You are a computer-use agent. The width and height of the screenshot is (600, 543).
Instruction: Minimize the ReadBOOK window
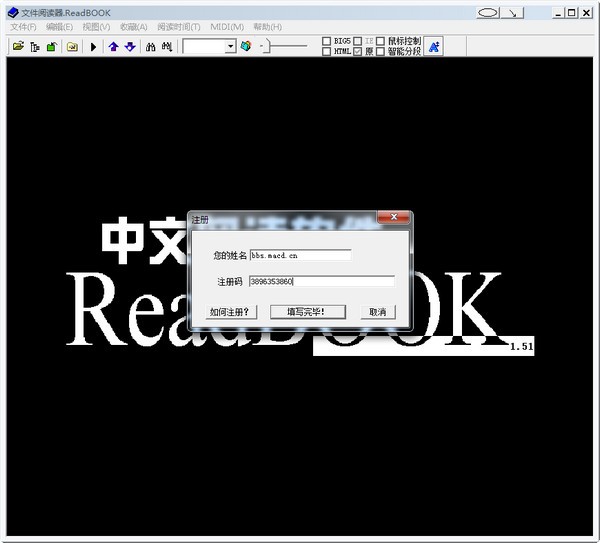tap(558, 13)
